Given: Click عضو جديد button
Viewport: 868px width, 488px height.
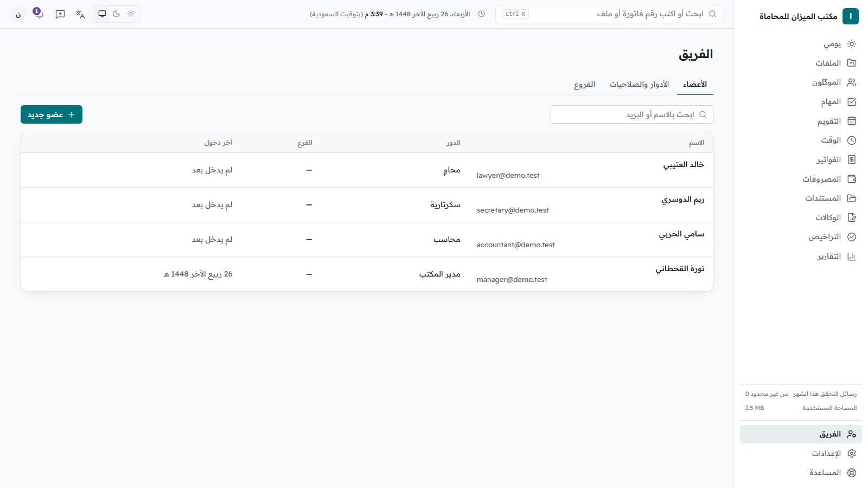Looking at the screenshot, I should [52, 114].
